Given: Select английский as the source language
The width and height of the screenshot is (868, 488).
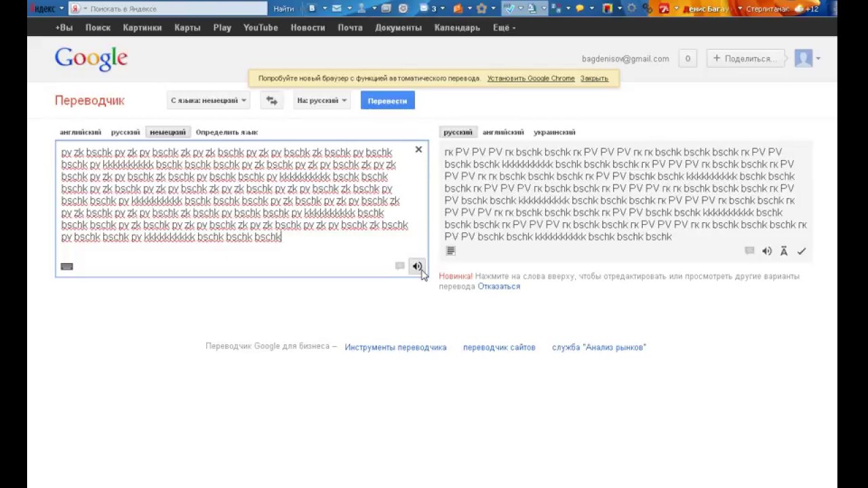Looking at the screenshot, I should pos(80,132).
